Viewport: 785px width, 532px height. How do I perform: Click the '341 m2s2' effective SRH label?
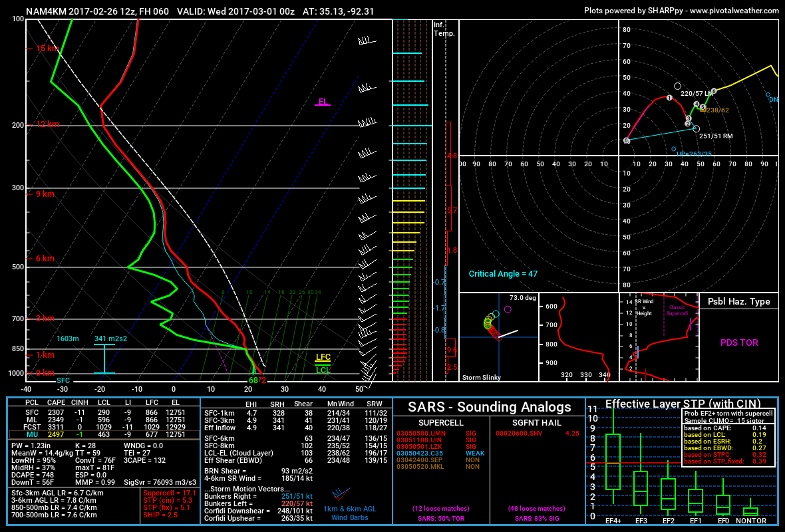(110, 339)
